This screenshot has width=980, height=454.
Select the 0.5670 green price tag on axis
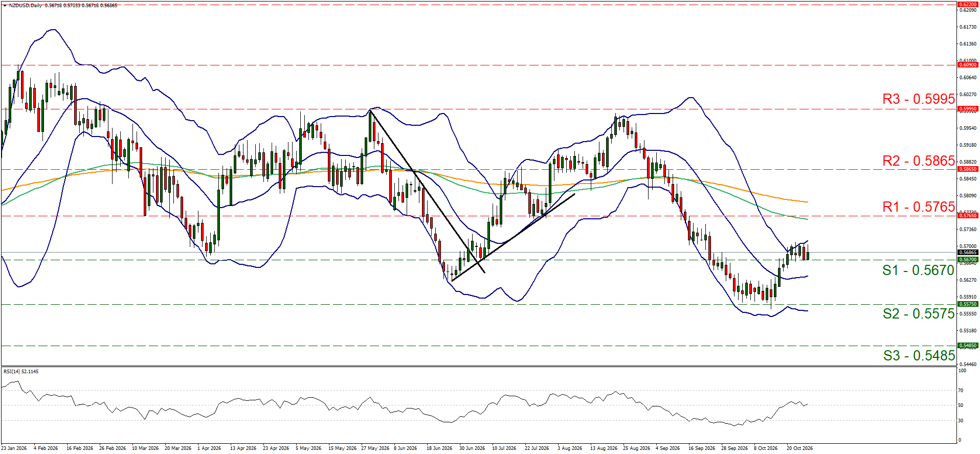click(x=968, y=260)
